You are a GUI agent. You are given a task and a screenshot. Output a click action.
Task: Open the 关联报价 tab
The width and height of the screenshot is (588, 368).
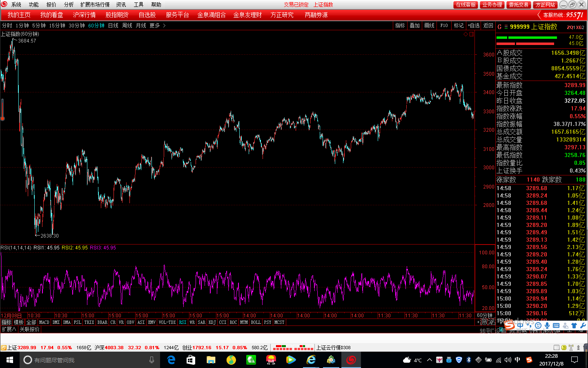pyautogui.click(x=30, y=329)
